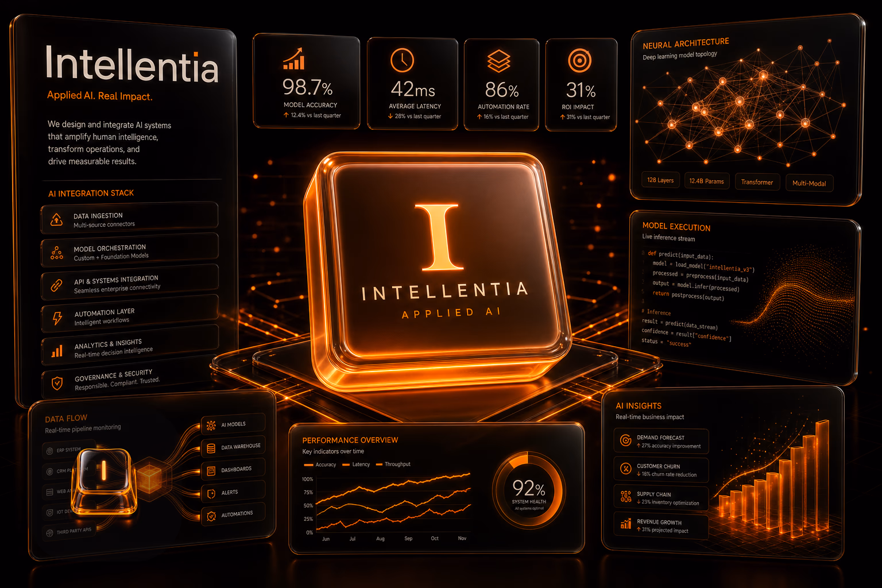Viewport: 882px width, 588px height.
Task: Choose the Multi-Modal tag
Action: coord(809,183)
